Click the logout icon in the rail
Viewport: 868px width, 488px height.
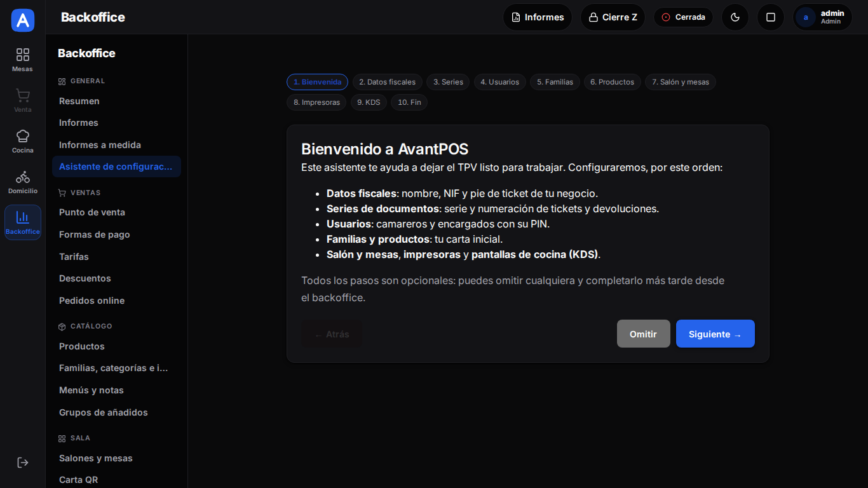click(23, 463)
